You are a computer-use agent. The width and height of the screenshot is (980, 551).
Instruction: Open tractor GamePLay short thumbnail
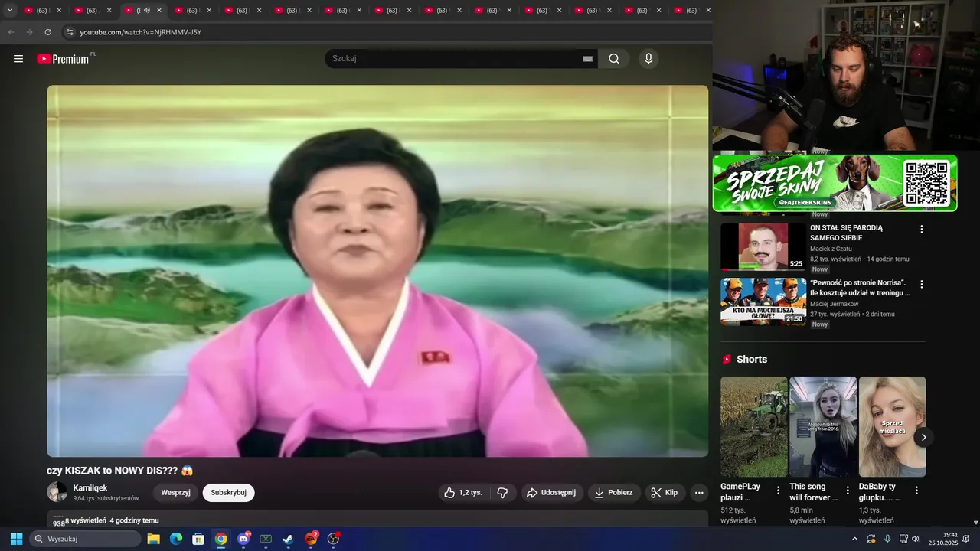pos(753,426)
